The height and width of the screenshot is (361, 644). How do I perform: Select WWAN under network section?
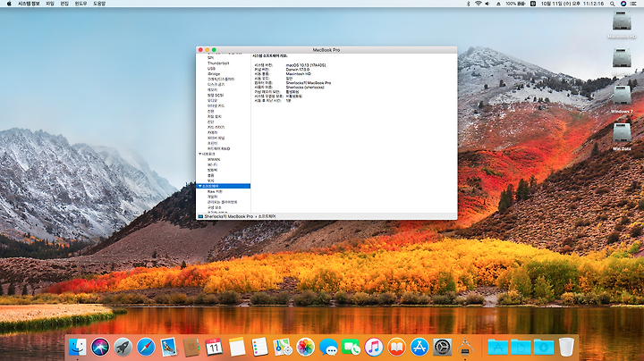(x=214, y=160)
